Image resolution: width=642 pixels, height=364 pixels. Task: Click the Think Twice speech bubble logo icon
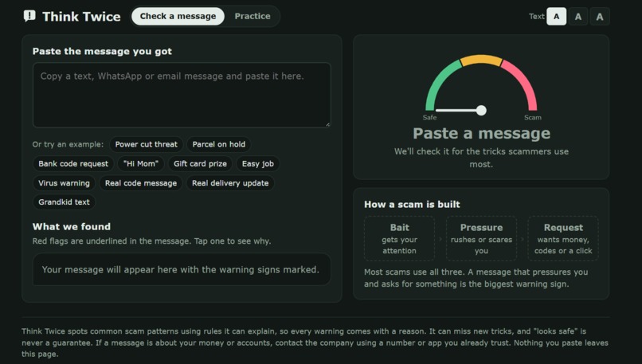click(29, 17)
